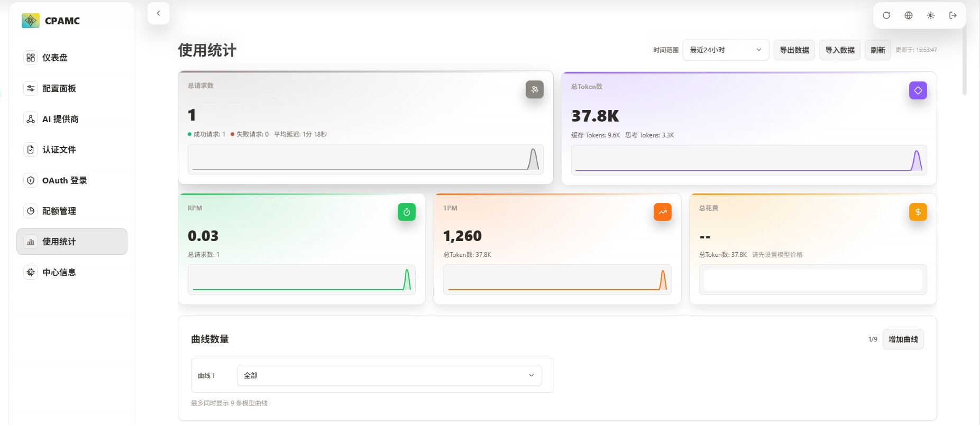The width and height of the screenshot is (980, 425).
Task: Click the 导出数据 button
Action: [x=794, y=50]
